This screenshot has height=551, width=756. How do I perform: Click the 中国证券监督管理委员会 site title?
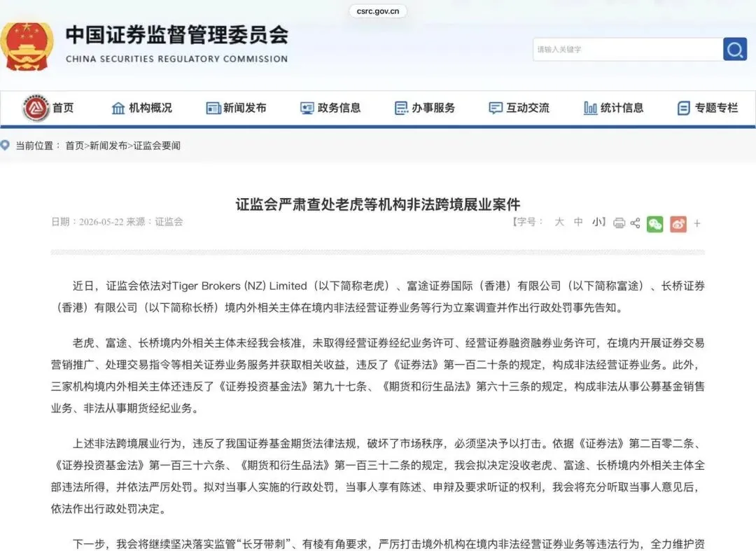pyautogui.click(x=177, y=35)
